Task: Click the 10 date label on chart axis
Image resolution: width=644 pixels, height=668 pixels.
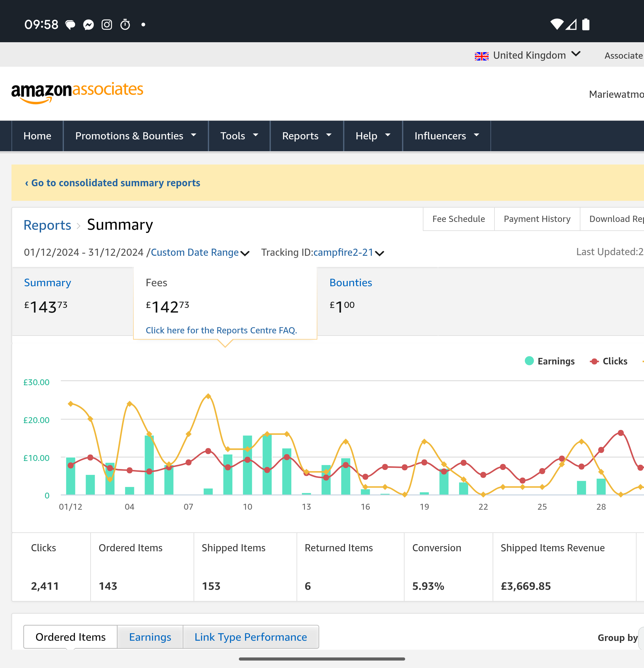Action: click(248, 507)
